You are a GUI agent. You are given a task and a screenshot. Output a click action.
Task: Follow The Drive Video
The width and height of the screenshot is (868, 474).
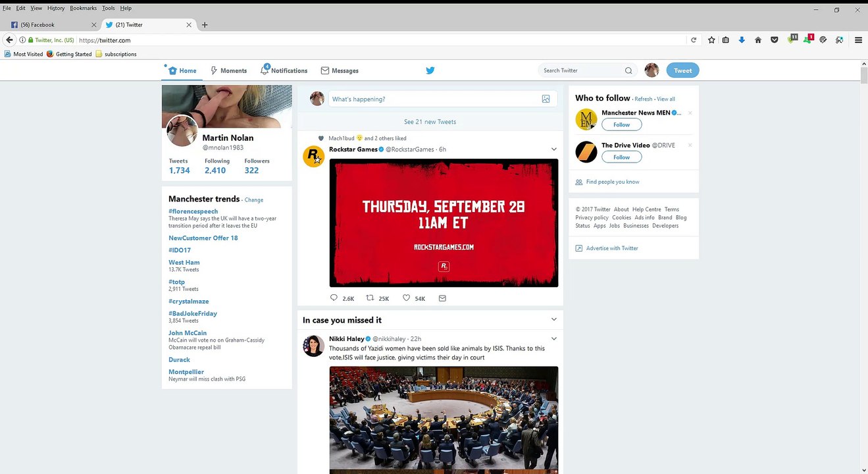tap(621, 157)
